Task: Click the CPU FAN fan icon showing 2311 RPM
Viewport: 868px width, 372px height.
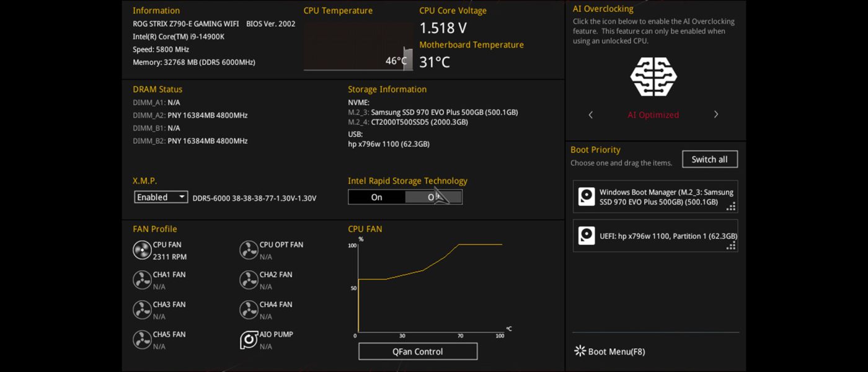Action: [x=142, y=250]
